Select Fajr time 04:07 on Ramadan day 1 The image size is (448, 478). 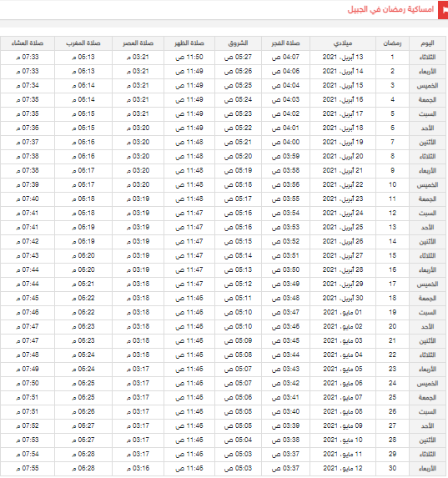tap(285, 58)
